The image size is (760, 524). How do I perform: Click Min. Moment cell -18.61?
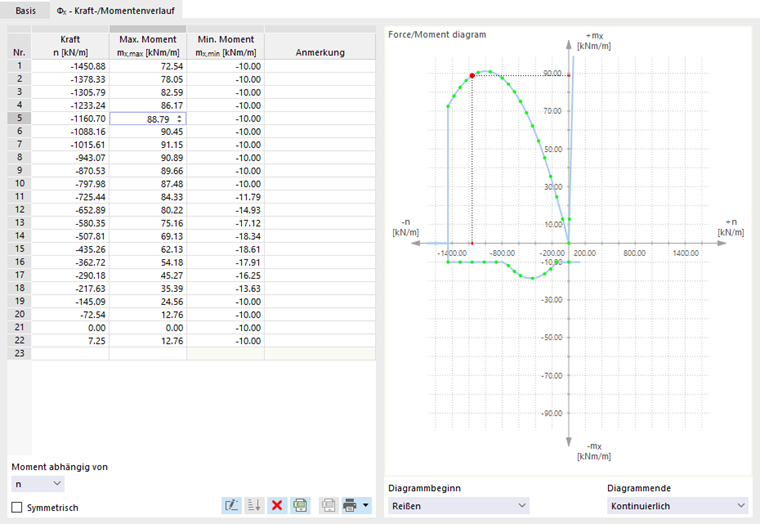point(225,250)
